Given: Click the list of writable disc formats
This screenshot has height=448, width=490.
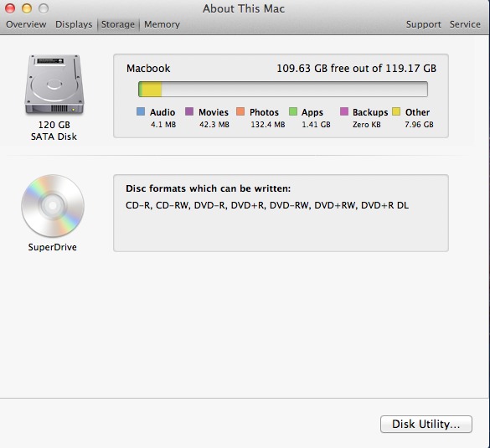Looking at the screenshot, I should [x=267, y=205].
